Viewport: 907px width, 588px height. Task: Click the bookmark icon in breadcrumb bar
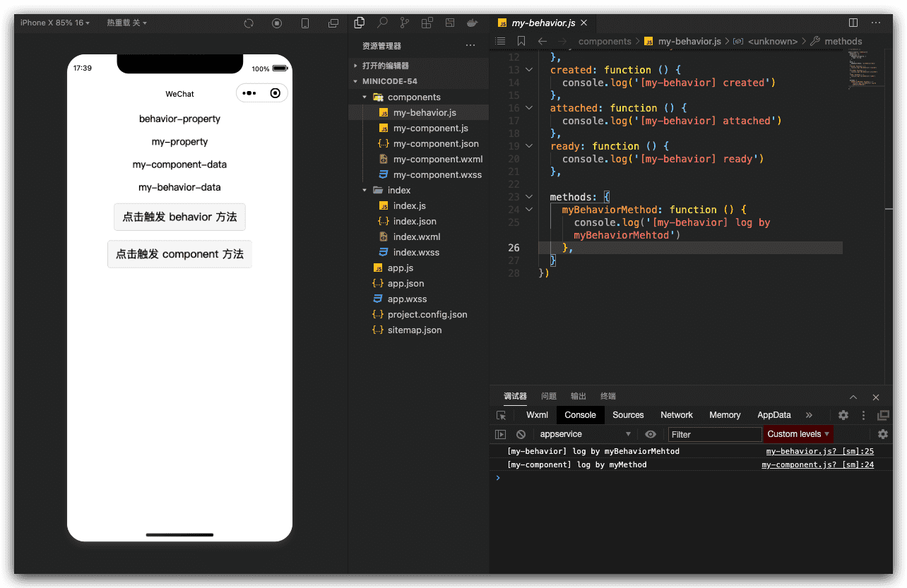tap(521, 41)
